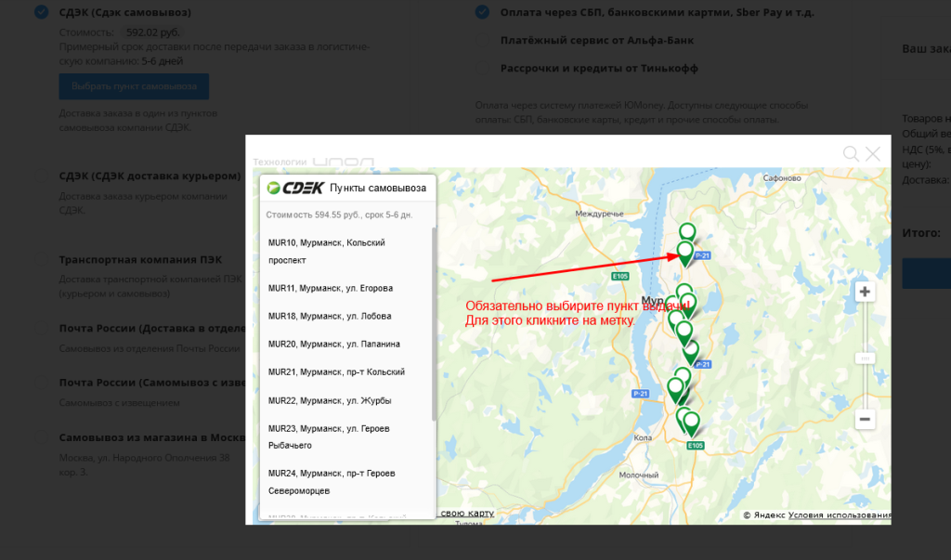Click the pickup list scrollbar

434,324
